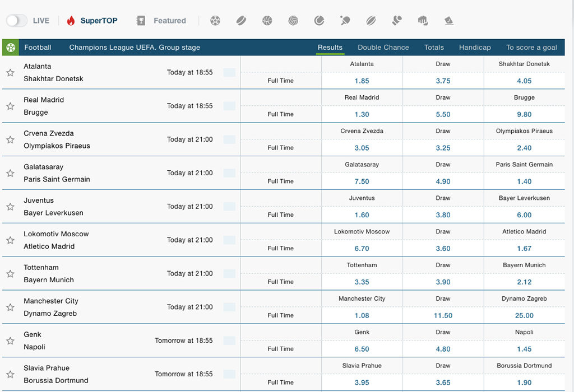The image size is (574, 392).
Task: Select Tottenham win odds 3.35
Action: (x=362, y=282)
